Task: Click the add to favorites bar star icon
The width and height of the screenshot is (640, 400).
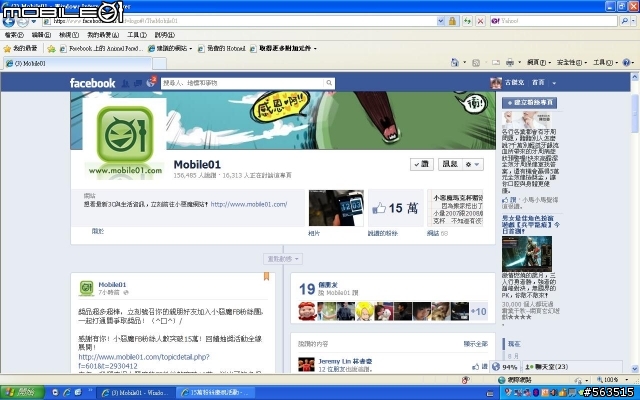Action: click(51, 49)
